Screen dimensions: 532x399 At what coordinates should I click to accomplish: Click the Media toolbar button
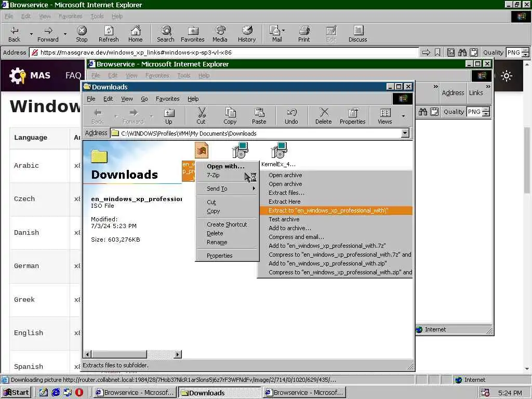coord(220,34)
